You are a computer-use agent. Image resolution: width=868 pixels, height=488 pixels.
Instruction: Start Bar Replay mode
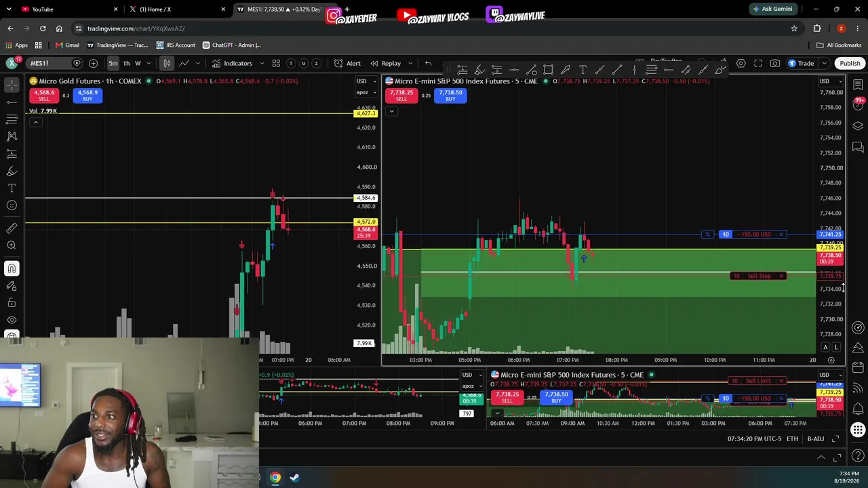click(385, 63)
